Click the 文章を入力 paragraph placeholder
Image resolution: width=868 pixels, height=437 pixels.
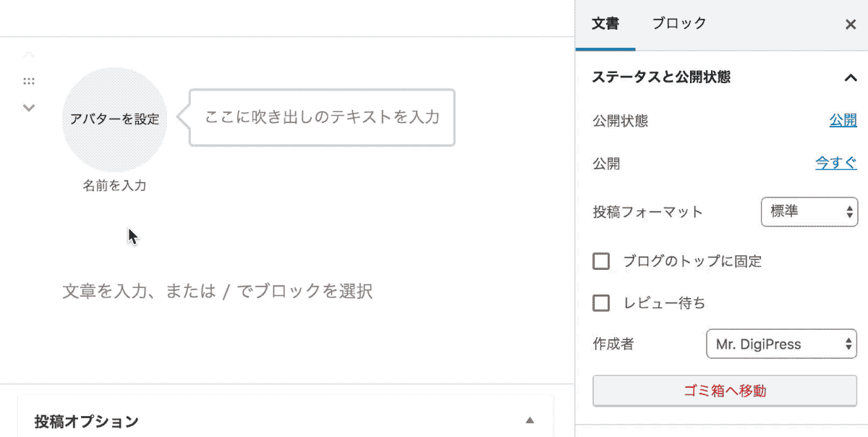[x=217, y=292]
